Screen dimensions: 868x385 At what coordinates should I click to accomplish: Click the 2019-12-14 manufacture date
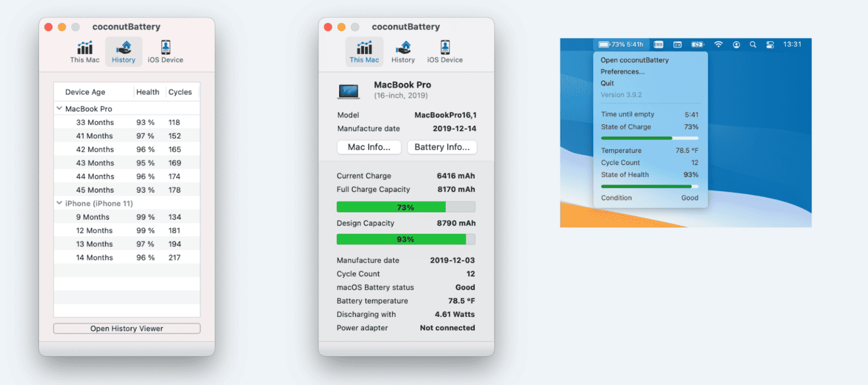point(454,128)
